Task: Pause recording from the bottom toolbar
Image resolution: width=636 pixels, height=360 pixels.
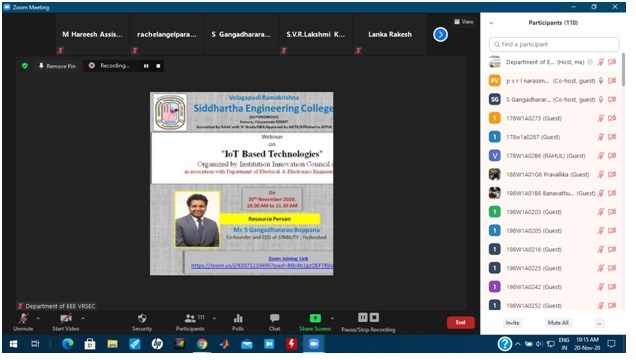Action: [363, 317]
